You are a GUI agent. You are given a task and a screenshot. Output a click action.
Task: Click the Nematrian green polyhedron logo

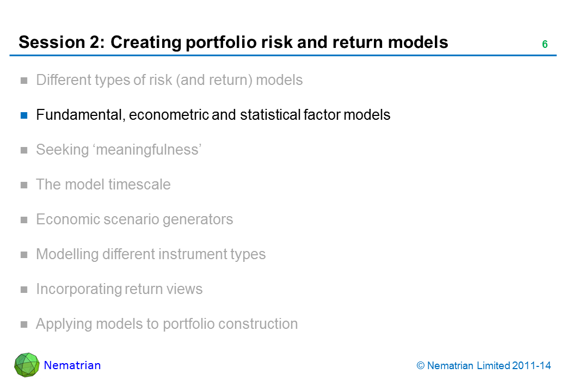click(27, 365)
